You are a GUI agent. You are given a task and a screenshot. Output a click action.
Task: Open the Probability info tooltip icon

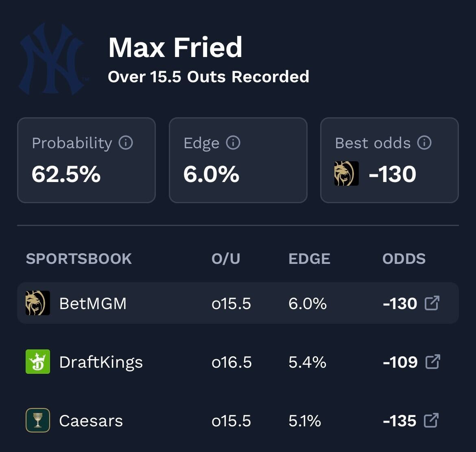(126, 143)
